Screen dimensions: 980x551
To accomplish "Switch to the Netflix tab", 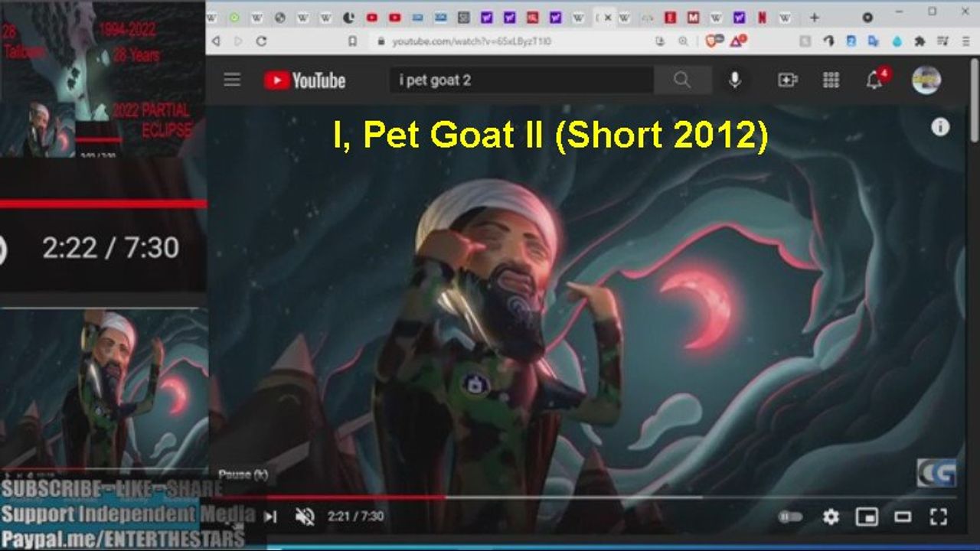I will [x=762, y=18].
